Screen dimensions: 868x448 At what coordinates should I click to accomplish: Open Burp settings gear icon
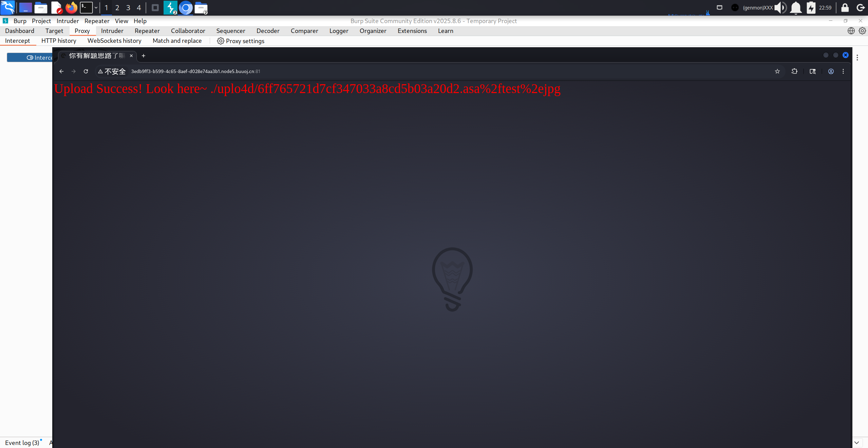(x=862, y=31)
